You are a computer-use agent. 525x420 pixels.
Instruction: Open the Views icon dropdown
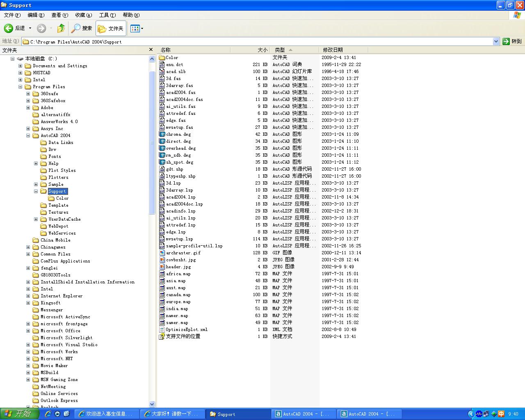point(137,28)
